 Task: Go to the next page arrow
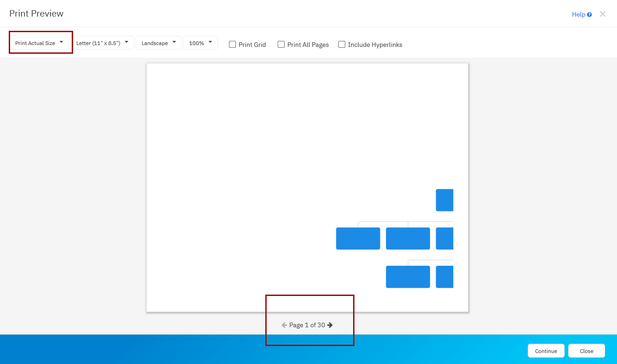330,325
